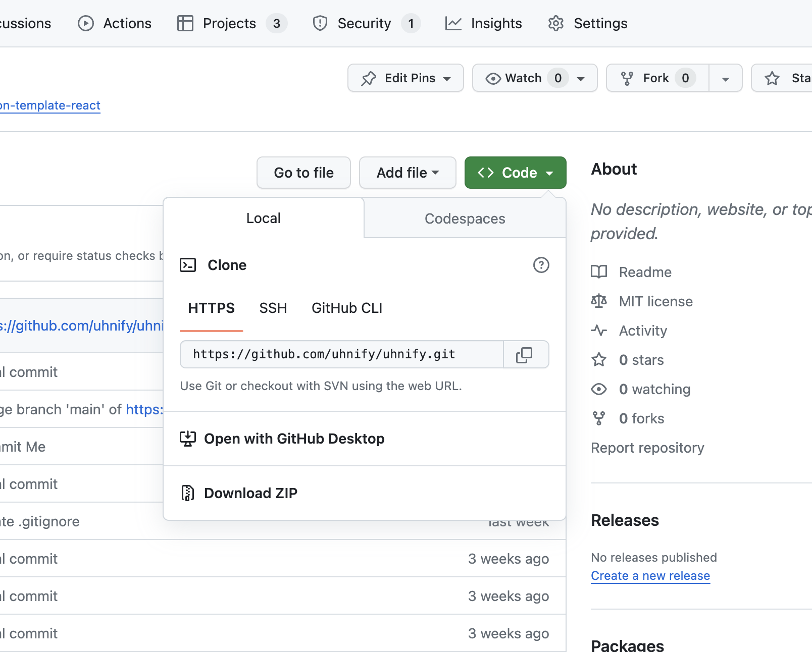The height and width of the screenshot is (652, 812).
Task: Click Go to file button
Action: pyautogui.click(x=303, y=173)
